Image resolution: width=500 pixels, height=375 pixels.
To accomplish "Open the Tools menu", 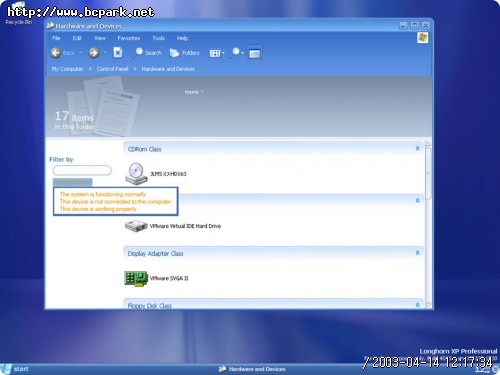I will tap(159, 38).
